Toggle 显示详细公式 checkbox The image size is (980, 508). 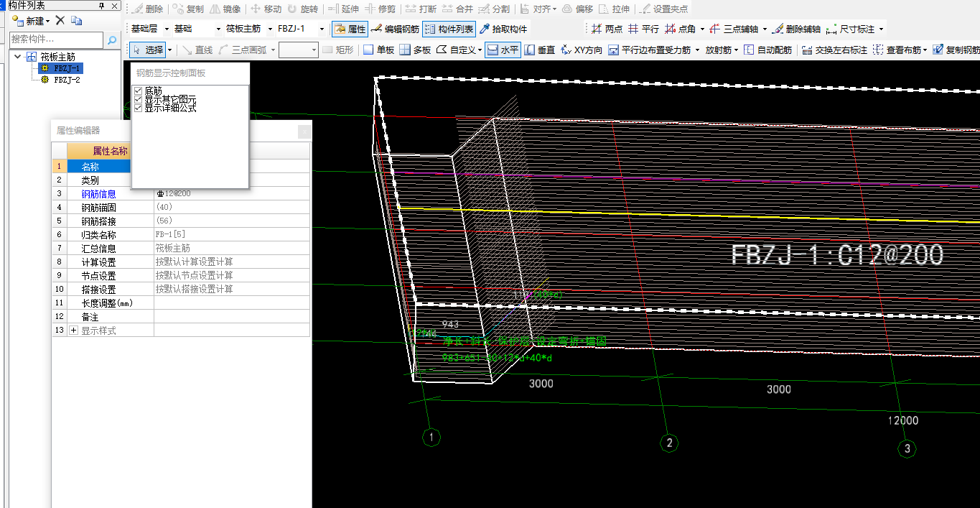(x=139, y=108)
